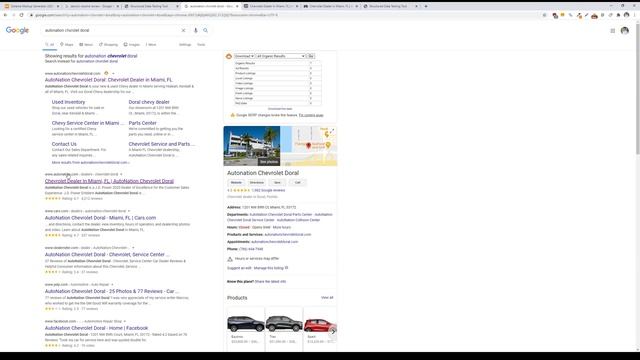Close the active autonation chevrolet doral tab
Image resolution: width=640 pixels, height=360 pixels.
[237, 6]
